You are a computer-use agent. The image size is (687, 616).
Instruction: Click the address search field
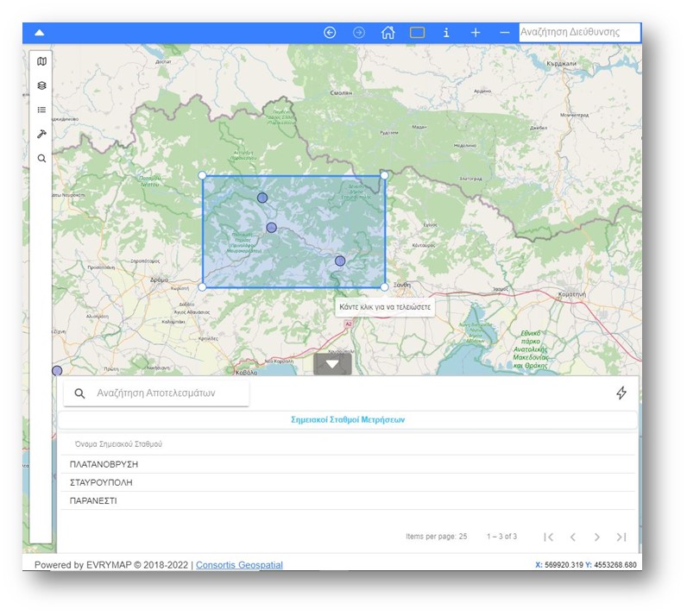point(579,32)
